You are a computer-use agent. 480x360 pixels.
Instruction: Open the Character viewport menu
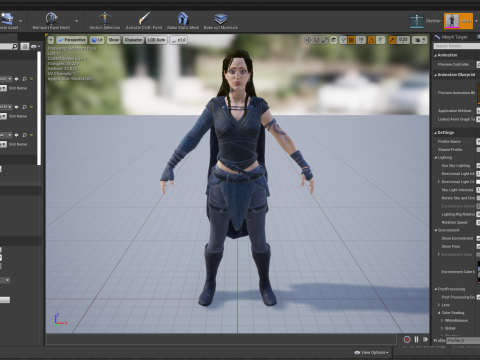coord(133,40)
